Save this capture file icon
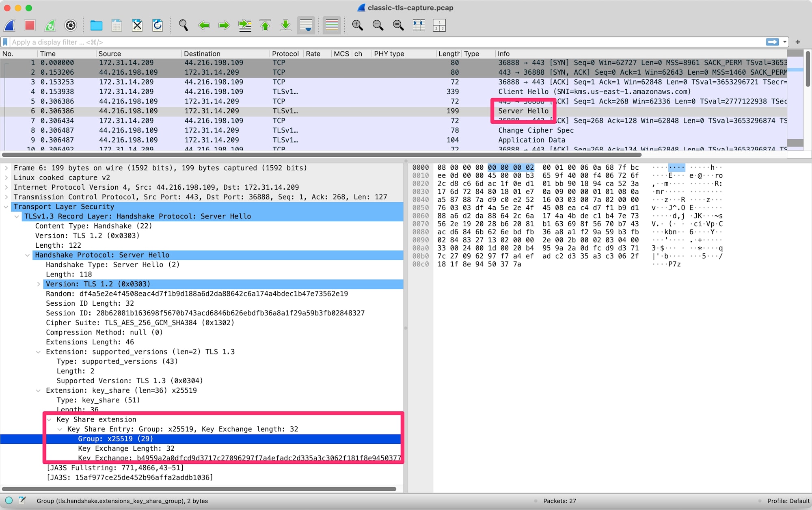 [117, 26]
